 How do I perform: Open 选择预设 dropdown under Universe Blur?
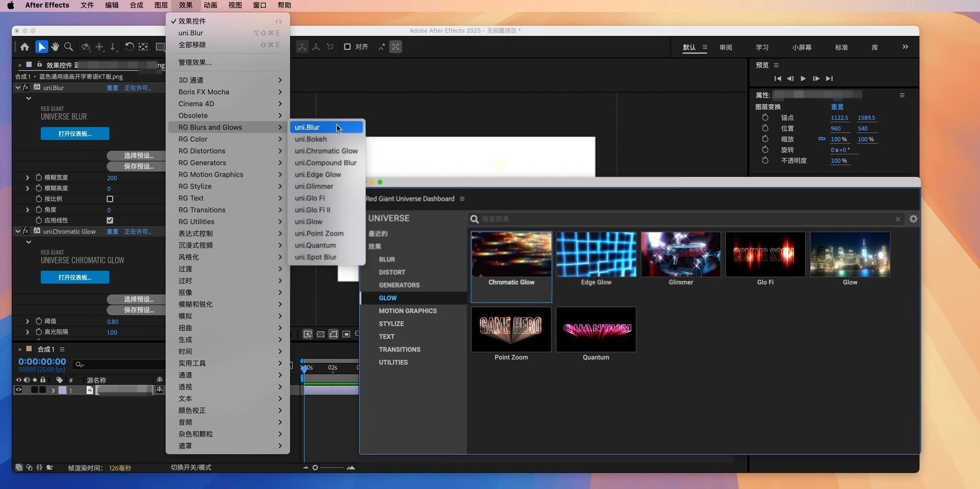pyautogui.click(x=136, y=156)
